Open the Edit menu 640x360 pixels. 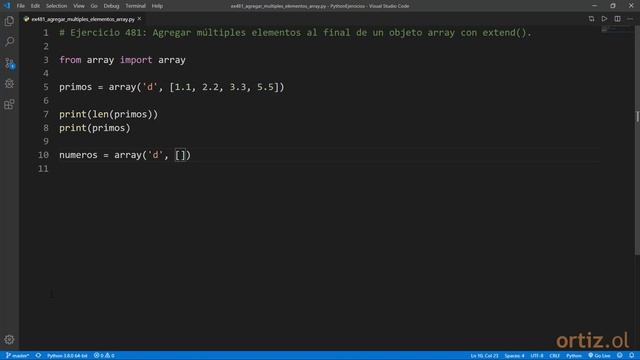35,6
